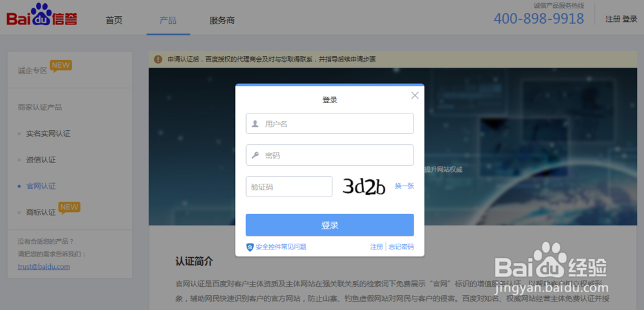Click the orange info icon in the notice bar
This screenshot has width=644, height=310.
pyautogui.click(x=158, y=59)
